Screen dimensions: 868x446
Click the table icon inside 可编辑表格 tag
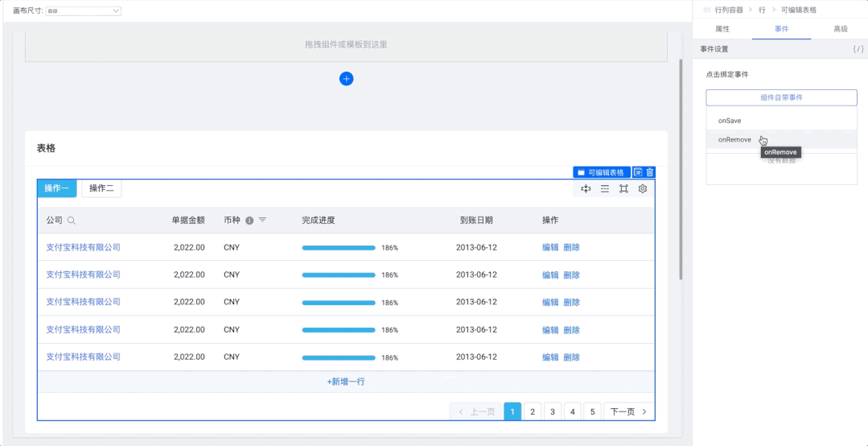coord(581,172)
